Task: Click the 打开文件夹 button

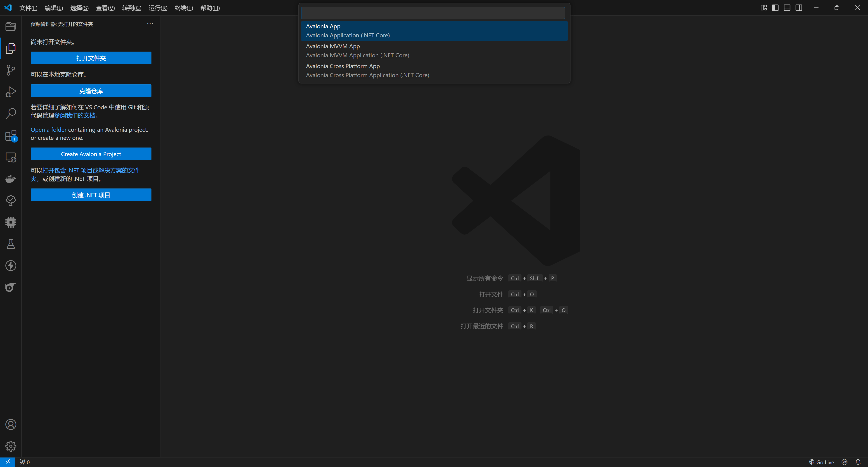Action: click(x=91, y=58)
